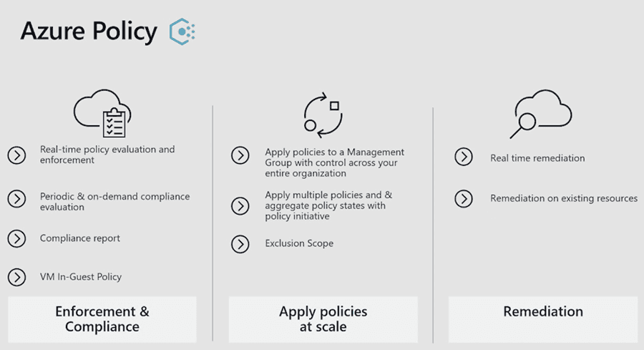The height and width of the screenshot is (350, 644).
Task: Click the Compliance report text
Action: pos(79,238)
